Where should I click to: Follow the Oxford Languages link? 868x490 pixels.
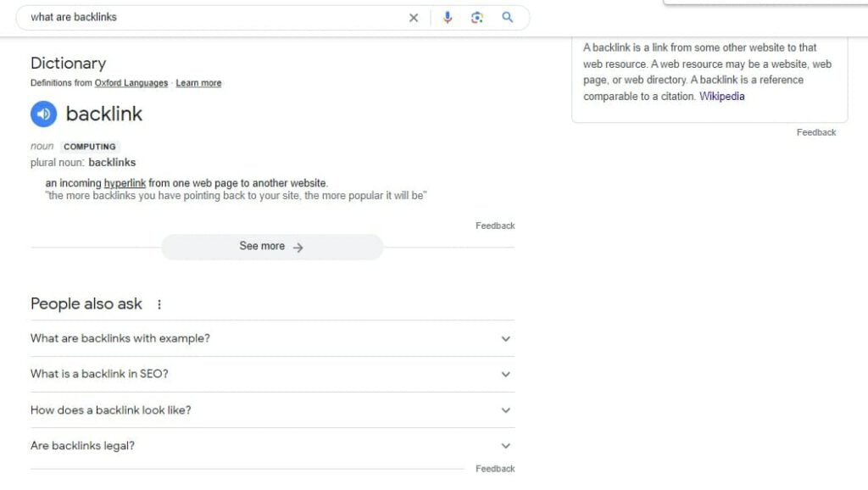coord(131,82)
